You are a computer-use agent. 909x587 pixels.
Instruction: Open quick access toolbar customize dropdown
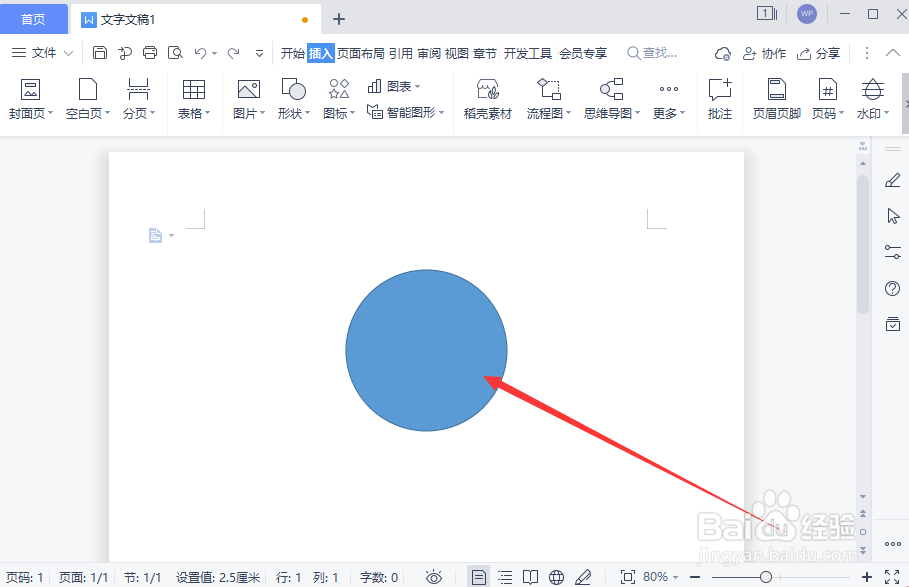point(259,53)
